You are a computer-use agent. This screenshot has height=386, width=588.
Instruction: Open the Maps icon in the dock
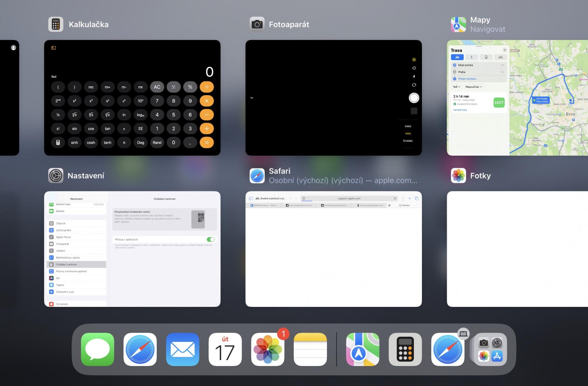pos(363,349)
